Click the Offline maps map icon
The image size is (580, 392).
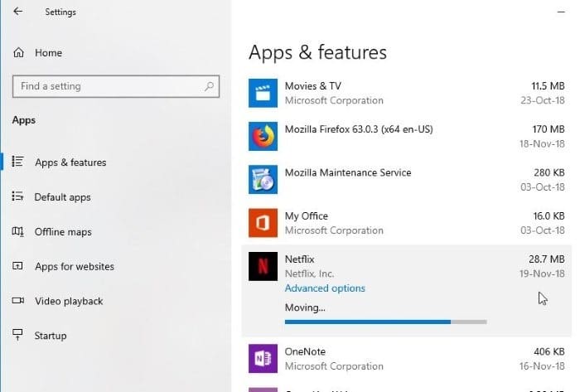pos(17,231)
